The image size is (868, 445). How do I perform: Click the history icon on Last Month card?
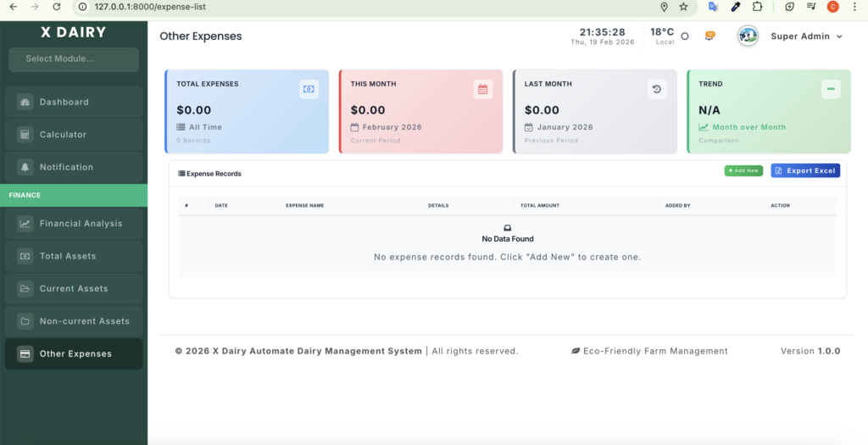pos(656,89)
